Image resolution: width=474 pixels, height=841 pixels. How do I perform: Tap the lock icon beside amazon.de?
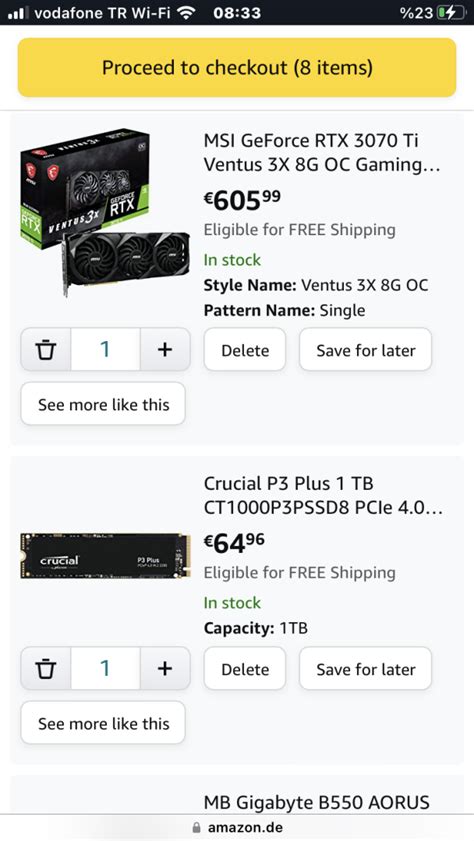click(x=197, y=828)
